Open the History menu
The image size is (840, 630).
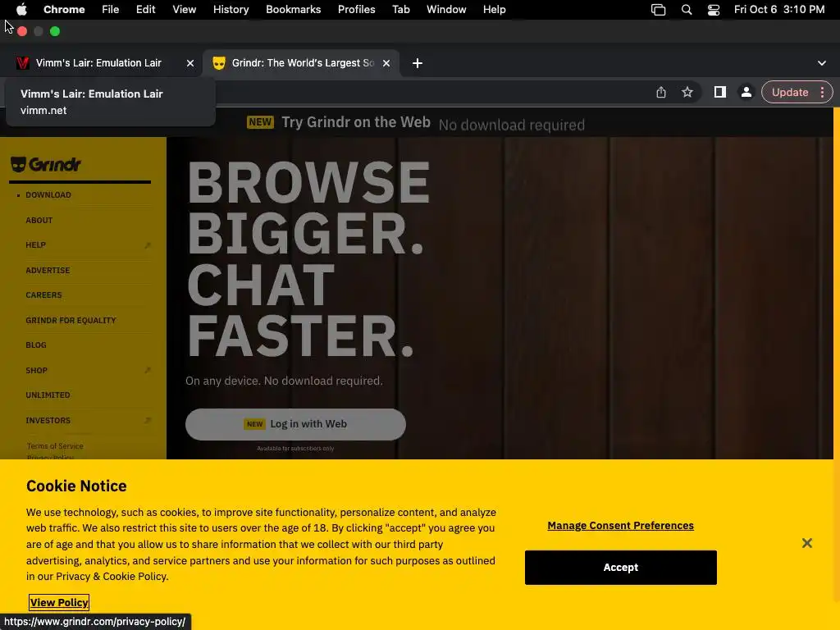coord(231,9)
